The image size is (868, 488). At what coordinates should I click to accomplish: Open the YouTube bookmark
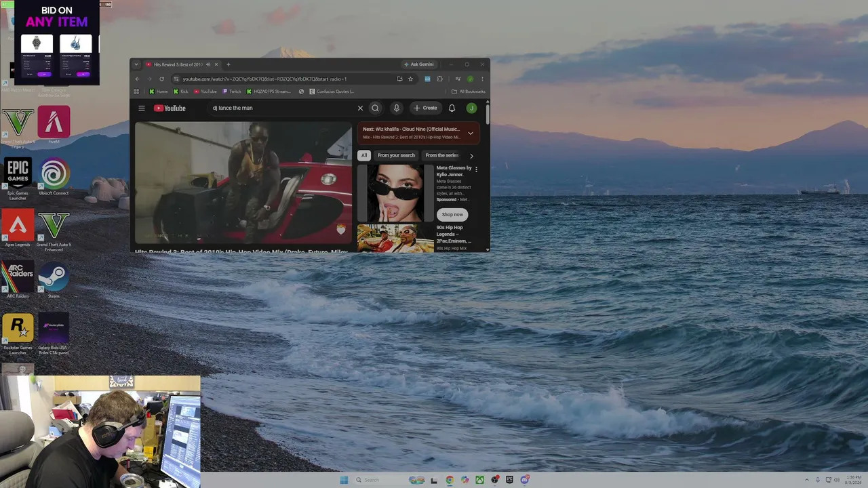(205, 91)
